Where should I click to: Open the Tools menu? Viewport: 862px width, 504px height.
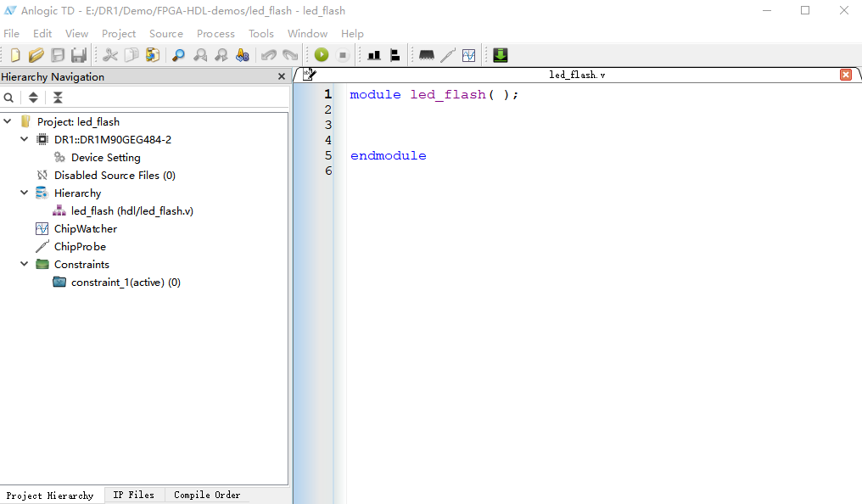tap(261, 34)
